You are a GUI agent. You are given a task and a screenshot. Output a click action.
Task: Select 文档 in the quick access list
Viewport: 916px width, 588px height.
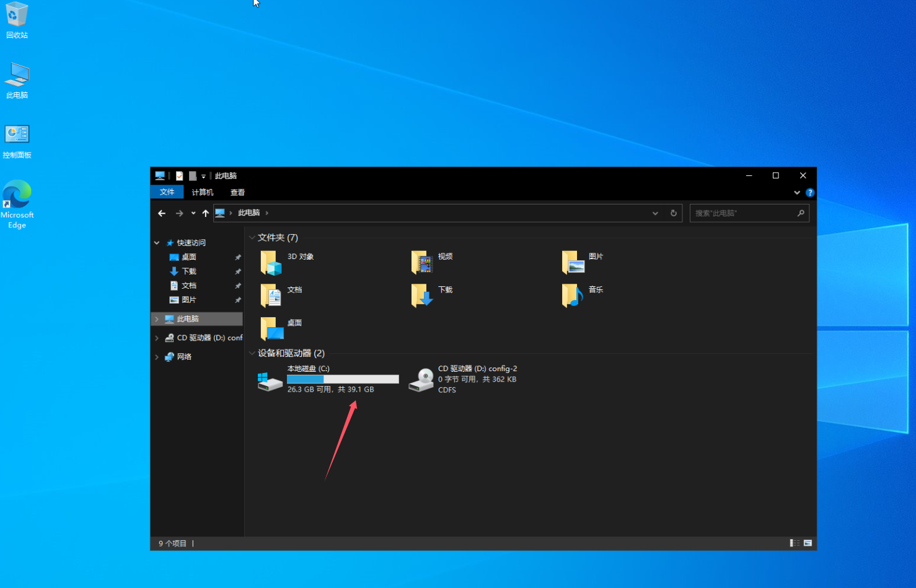[189, 286]
